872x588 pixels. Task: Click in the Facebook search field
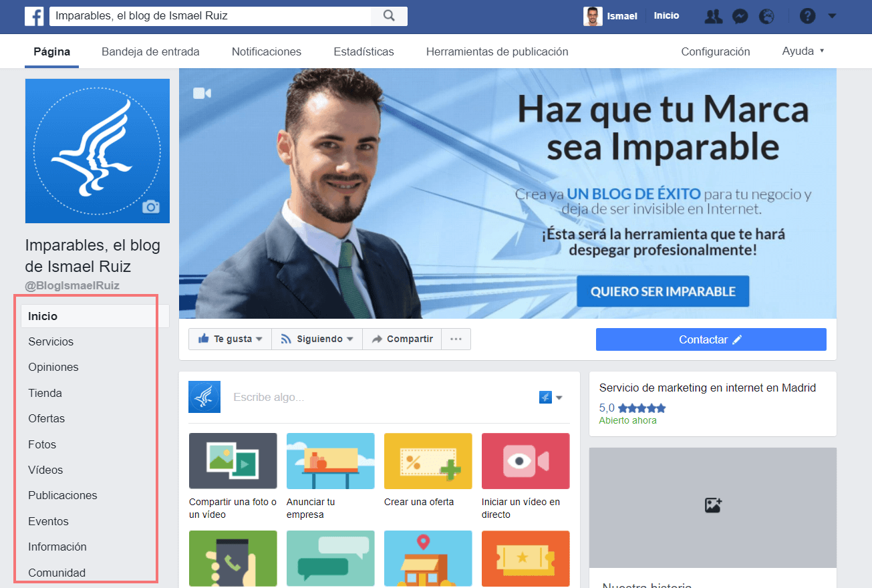click(210, 16)
